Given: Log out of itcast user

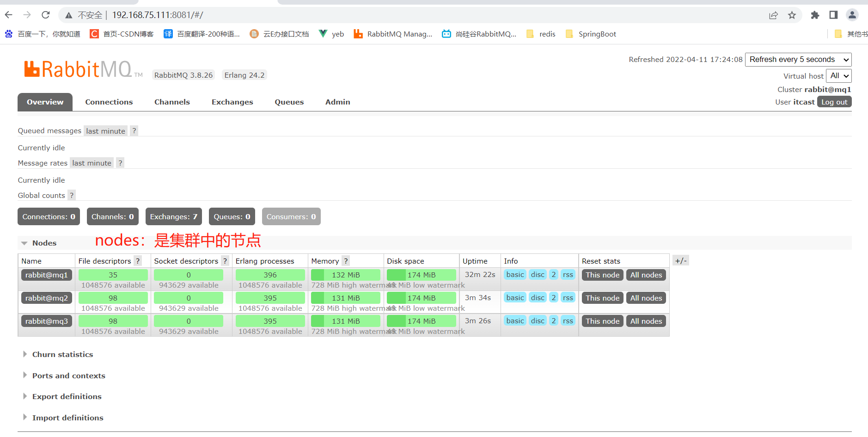Looking at the screenshot, I should [834, 102].
